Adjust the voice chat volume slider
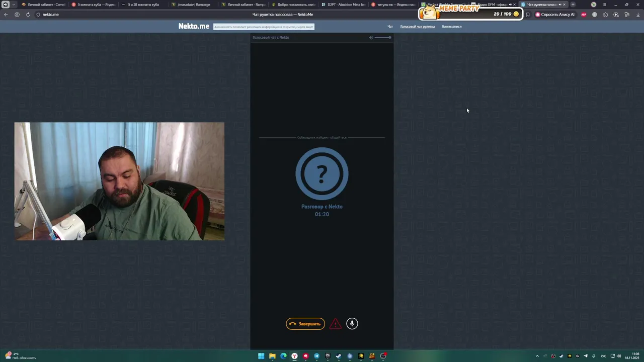This screenshot has height=362, width=644. pyautogui.click(x=383, y=37)
